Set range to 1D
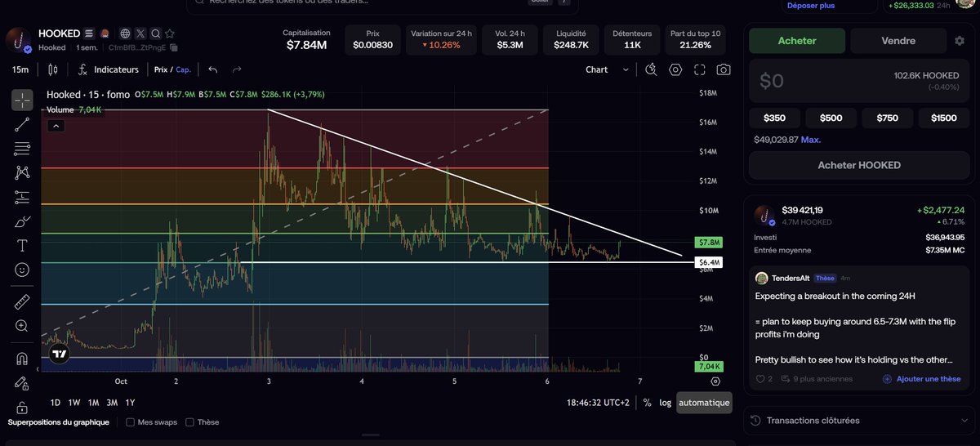This screenshot has height=446, width=980. (56, 403)
